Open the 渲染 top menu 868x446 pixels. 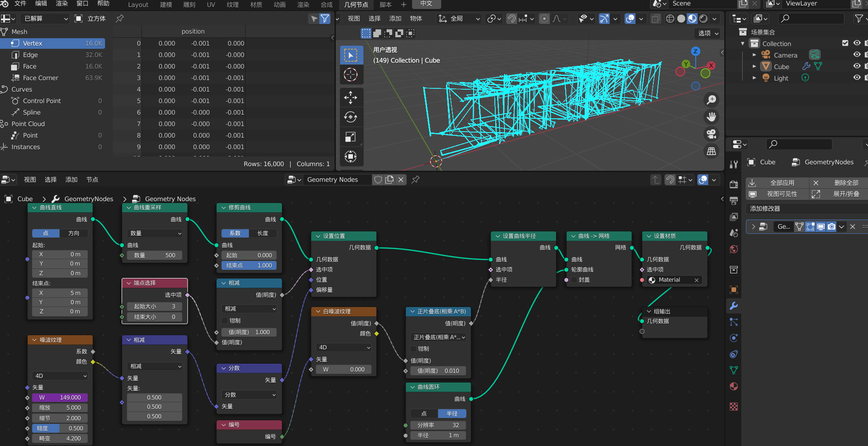62,4
